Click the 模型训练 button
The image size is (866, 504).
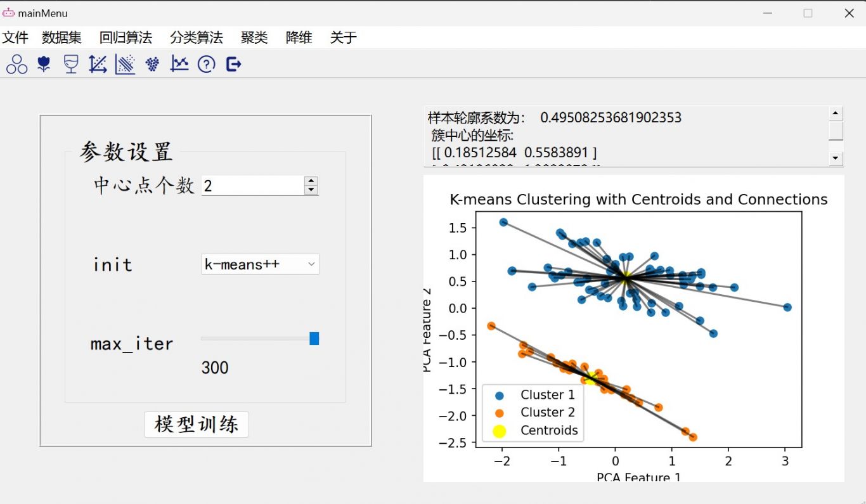pyautogui.click(x=197, y=424)
